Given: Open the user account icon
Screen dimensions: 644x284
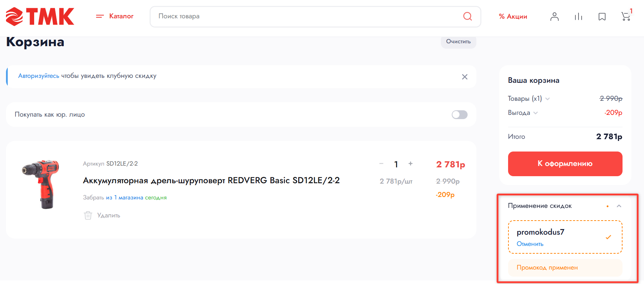Looking at the screenshot, I should 555,17.
